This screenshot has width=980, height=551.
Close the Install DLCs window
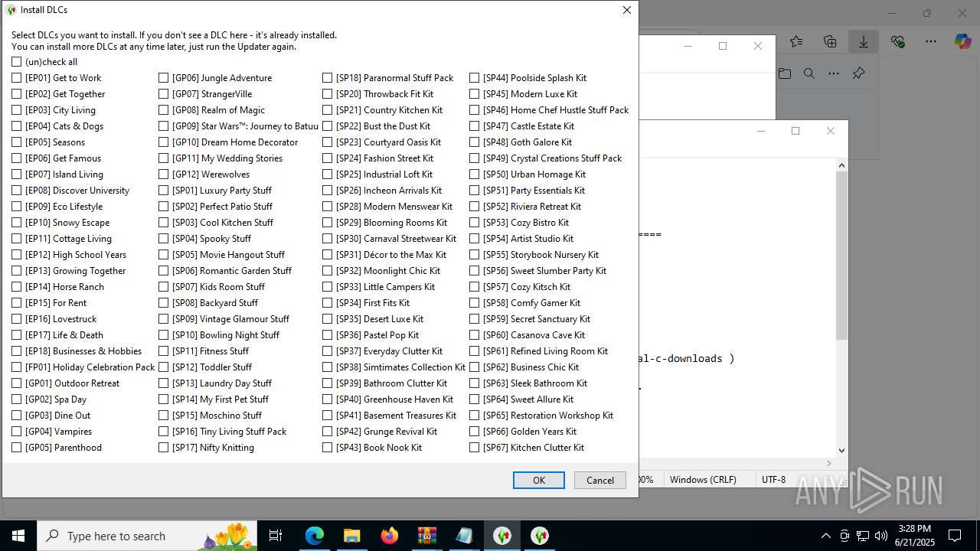click(626, 10)
